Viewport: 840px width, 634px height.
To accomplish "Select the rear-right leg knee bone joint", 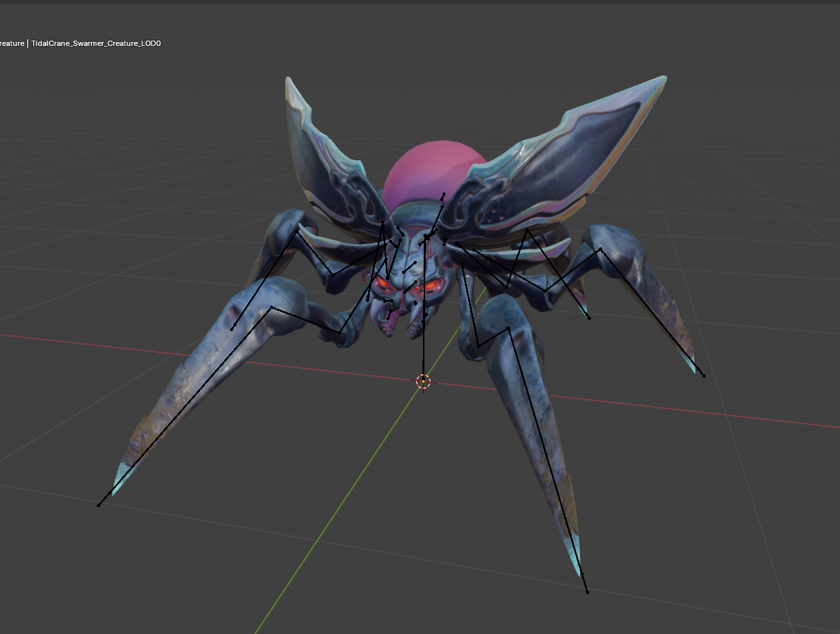I will click(600, 249).
